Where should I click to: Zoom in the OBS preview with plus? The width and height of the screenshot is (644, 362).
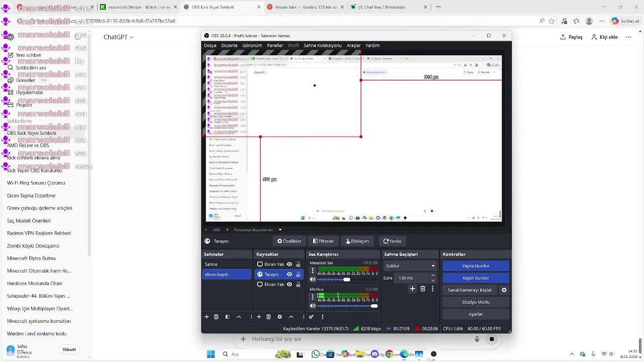pyautogui.click(x=227, y=230)
